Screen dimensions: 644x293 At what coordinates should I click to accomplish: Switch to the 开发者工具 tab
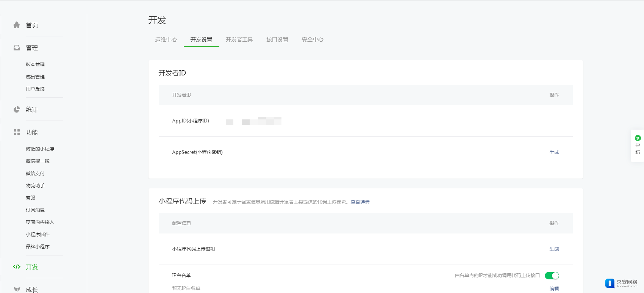(239, 39)
